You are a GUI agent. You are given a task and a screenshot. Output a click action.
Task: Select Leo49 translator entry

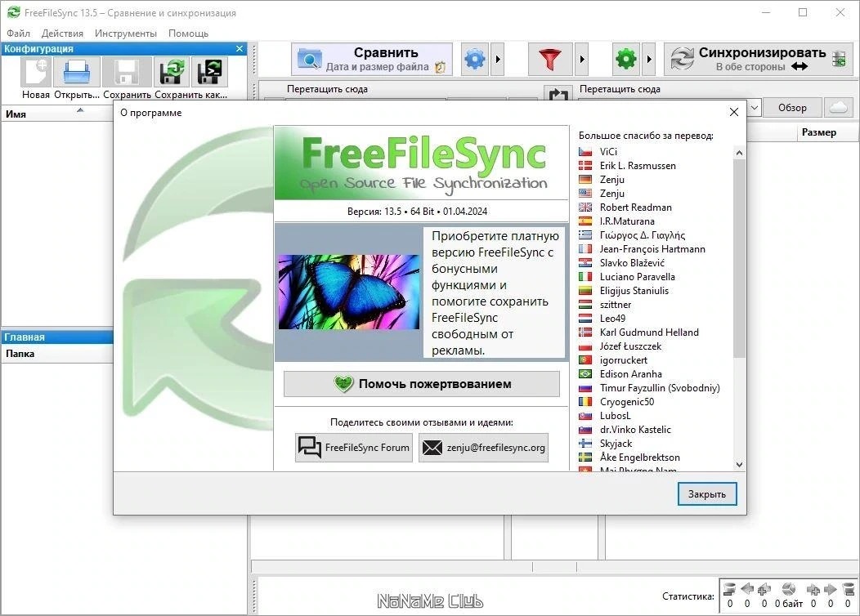(612, 319)
